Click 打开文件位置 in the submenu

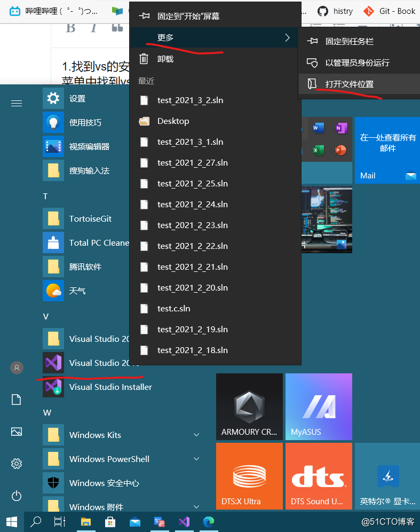pyautogui.click(x=359, y=84)
